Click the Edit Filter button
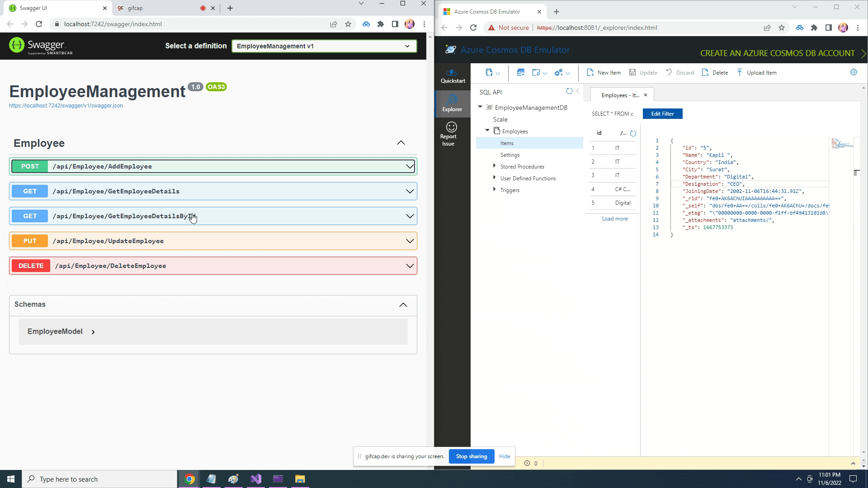868x488 pixels. click(x=662, y=113)
